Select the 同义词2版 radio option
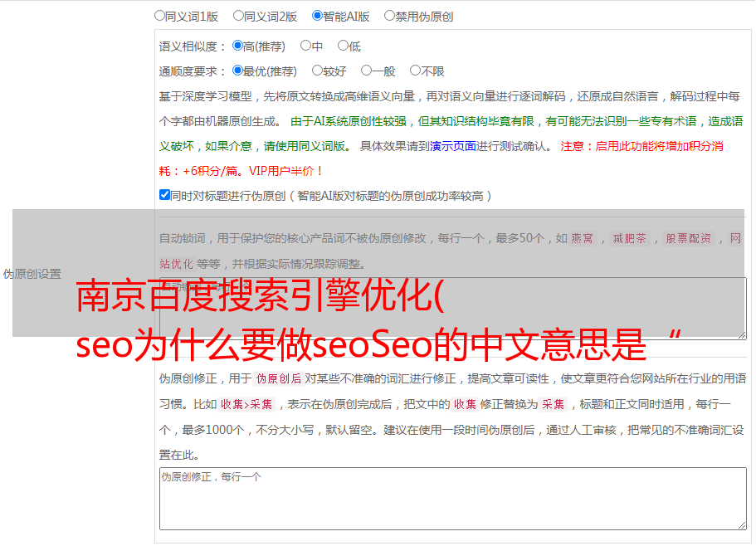 pyautogui.click(x=238, y=16)
